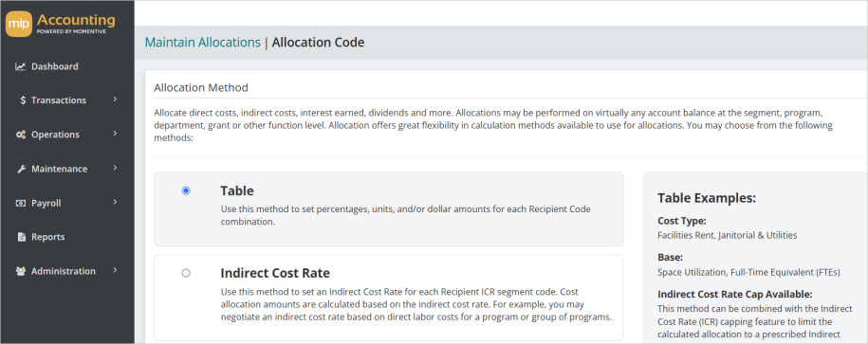This screenshot has height=344, width=868.
Task: Click the Operations gears icon
Action: pos(21,135)
